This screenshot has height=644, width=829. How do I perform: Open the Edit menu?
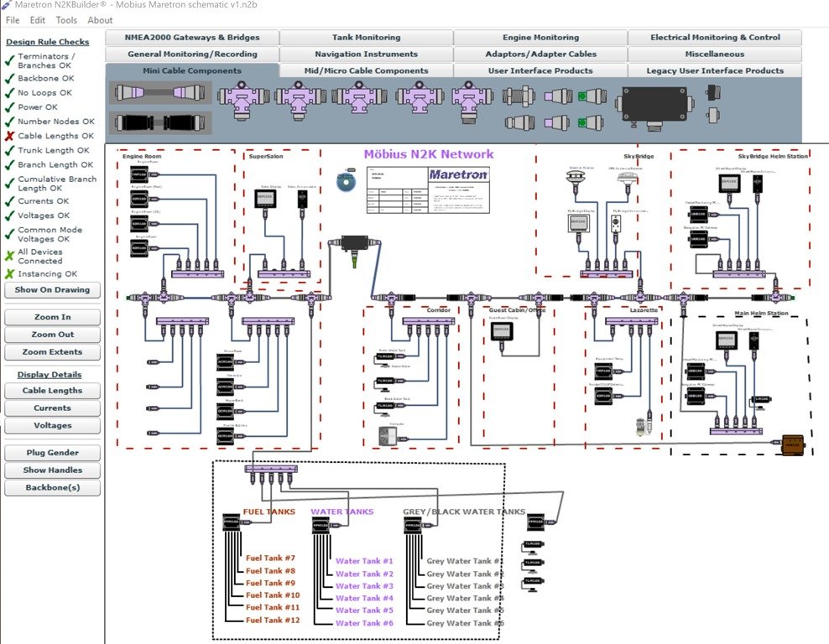[38, 20]
